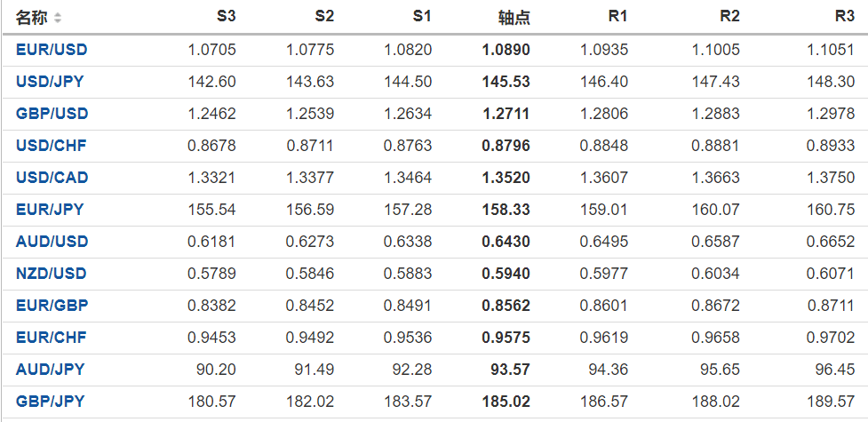Open the USD/CAD currency pair link
Screen dimensions: 868x422
click(x=52, y=178)
